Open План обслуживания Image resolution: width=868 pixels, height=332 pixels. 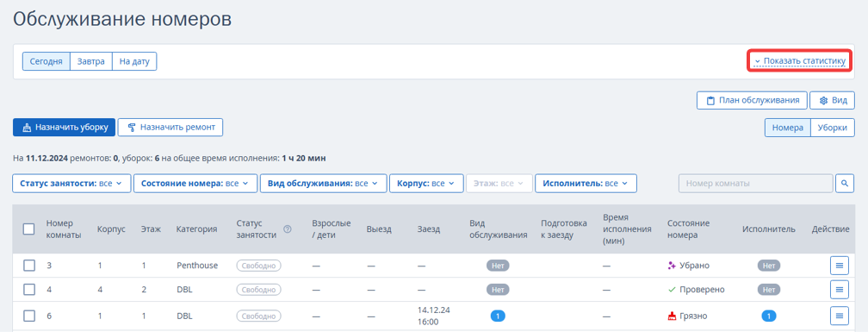[752, 100]
